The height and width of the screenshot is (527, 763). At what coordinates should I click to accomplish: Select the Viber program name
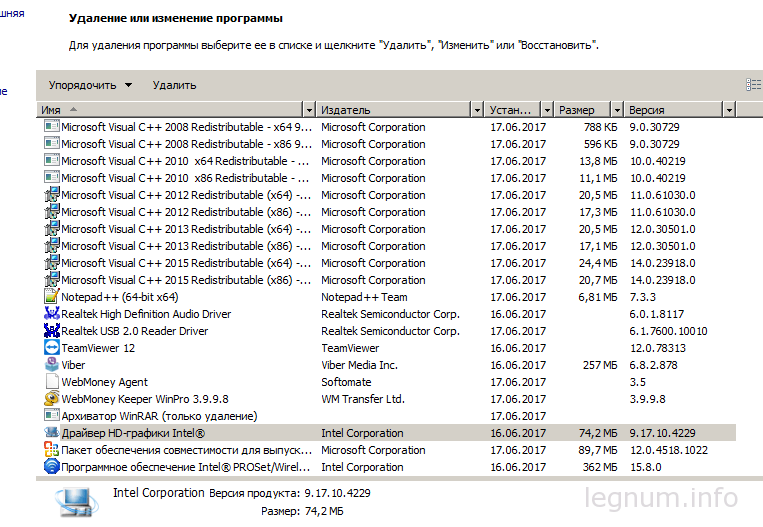pos(73,365)
